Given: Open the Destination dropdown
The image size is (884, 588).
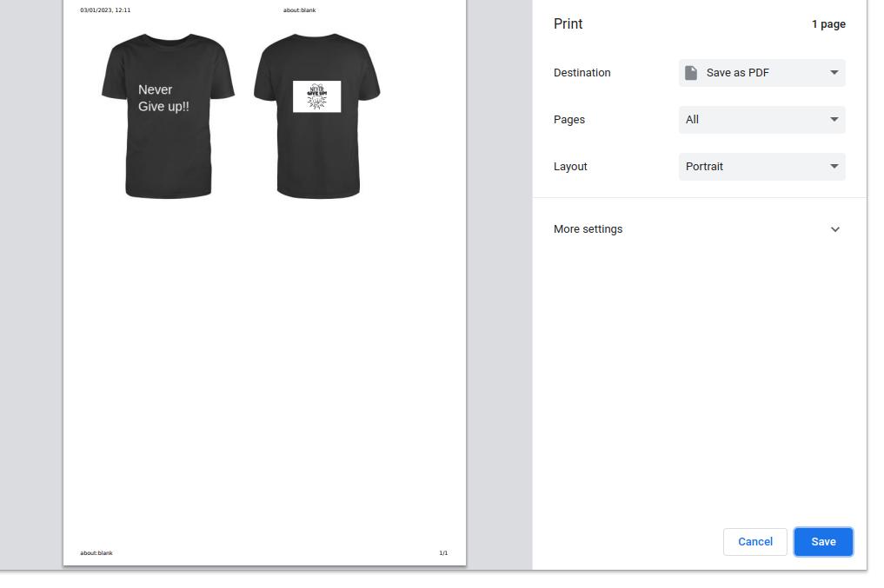Looking at the screenshot, I should click(x=761, y=73).
